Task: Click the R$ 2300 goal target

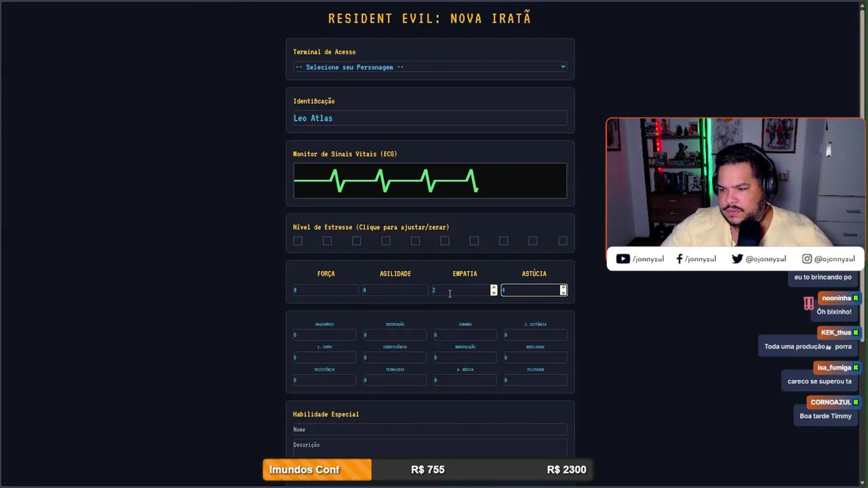Action: [566, 470]
